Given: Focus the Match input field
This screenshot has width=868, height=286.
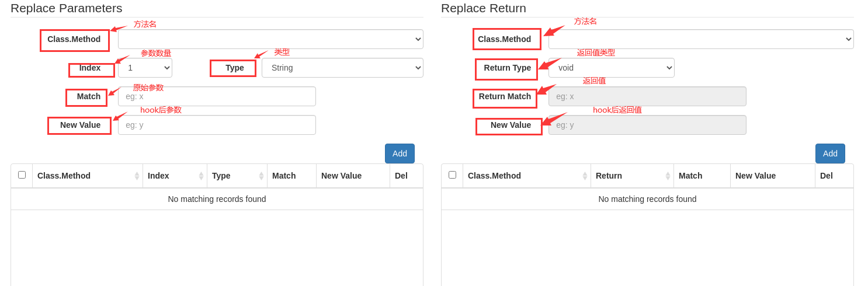Looking at the screenshot, I should 217,96.
